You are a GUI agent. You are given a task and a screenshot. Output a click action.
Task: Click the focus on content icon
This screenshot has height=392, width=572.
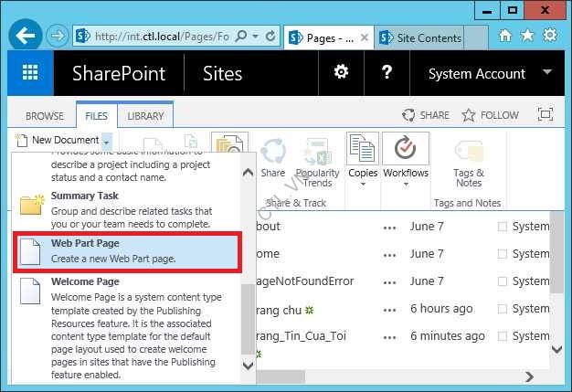click(546, 115)
